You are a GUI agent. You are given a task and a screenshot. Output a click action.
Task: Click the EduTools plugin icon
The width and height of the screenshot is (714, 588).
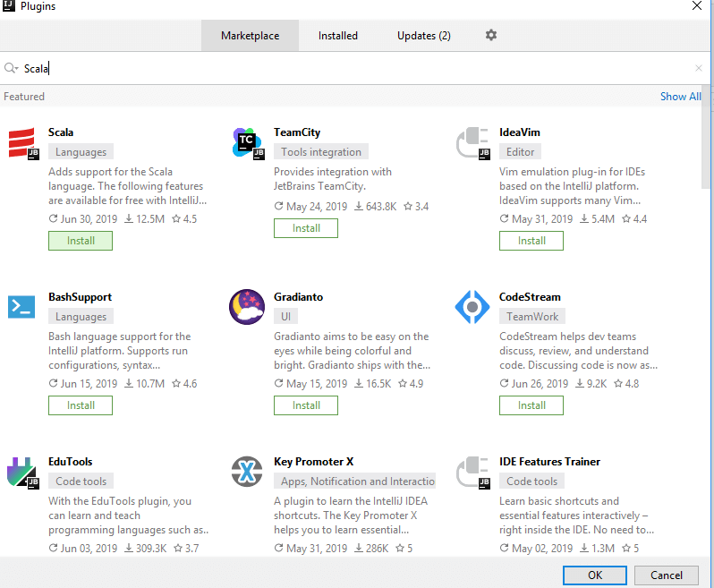pos(21,473)
